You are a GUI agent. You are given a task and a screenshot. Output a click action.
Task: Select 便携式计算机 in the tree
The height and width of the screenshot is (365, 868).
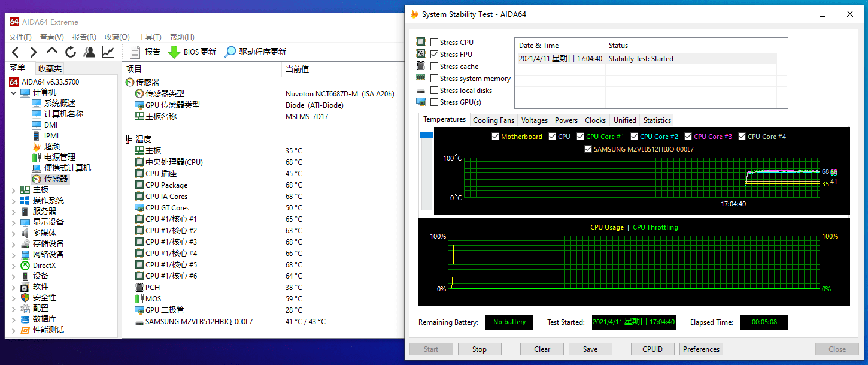[68, 168]
